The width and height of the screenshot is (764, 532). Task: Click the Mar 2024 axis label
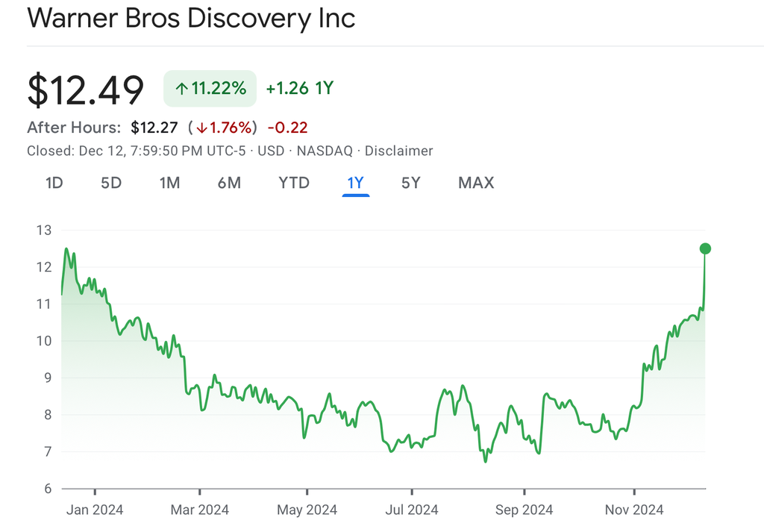(200, 510)
